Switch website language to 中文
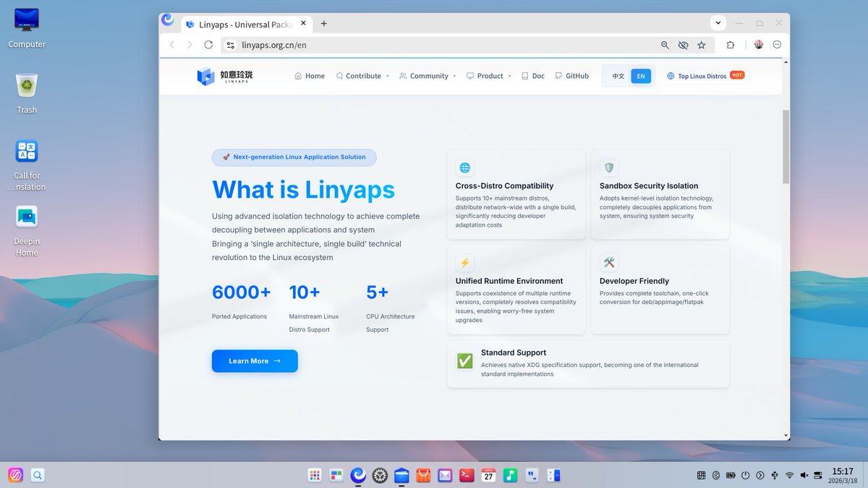 coord(617,75)
